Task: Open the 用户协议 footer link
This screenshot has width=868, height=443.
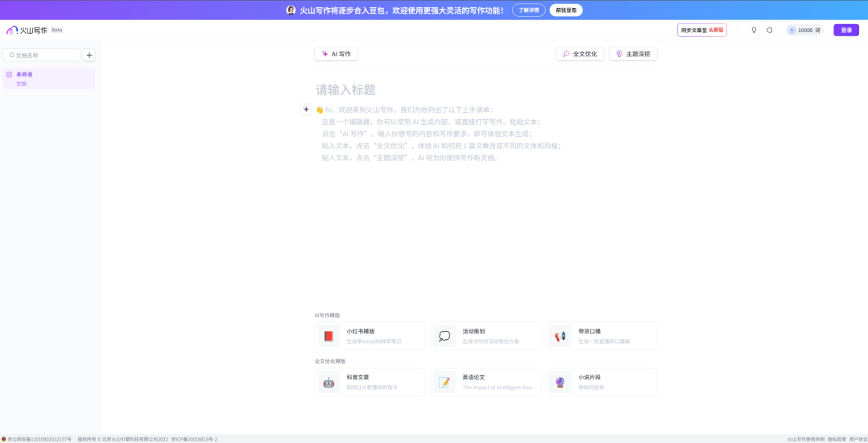Action: click(858, 439)
